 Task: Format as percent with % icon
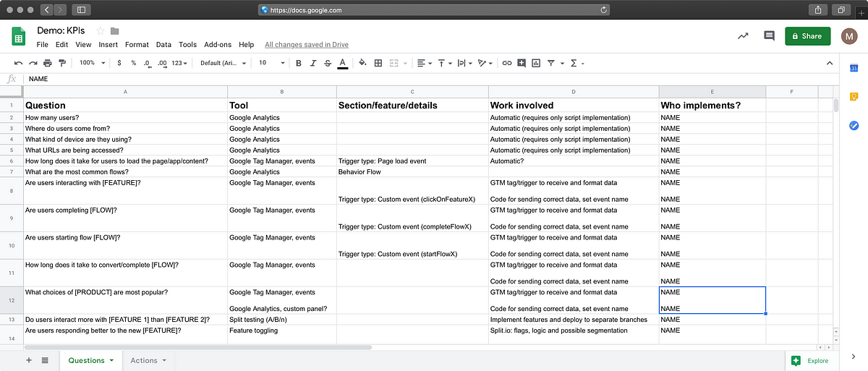click(x=133, y=63)
